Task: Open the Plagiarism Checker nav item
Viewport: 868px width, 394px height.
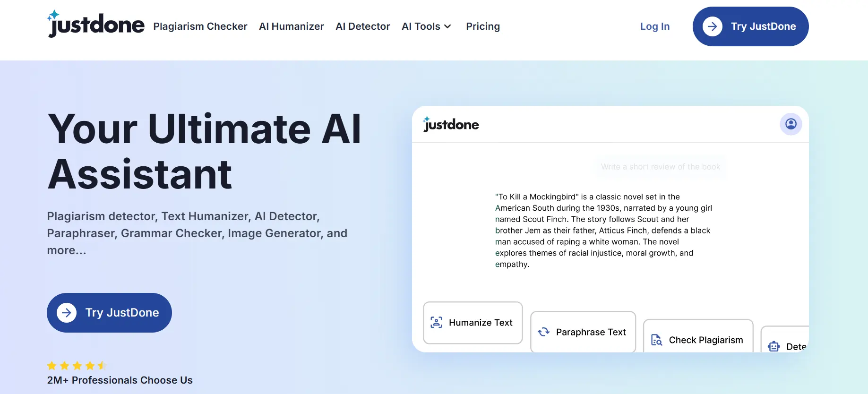Action: 200,26
